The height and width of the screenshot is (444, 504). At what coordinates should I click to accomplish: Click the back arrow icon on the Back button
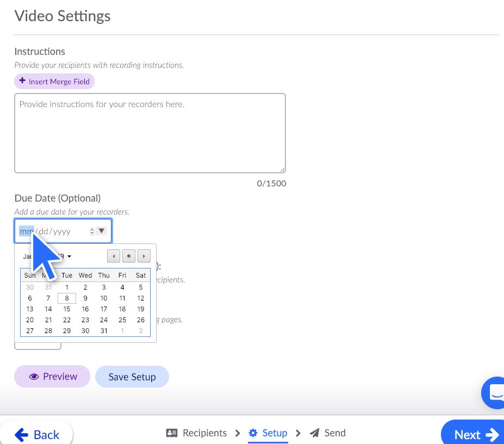coord(22,435)
